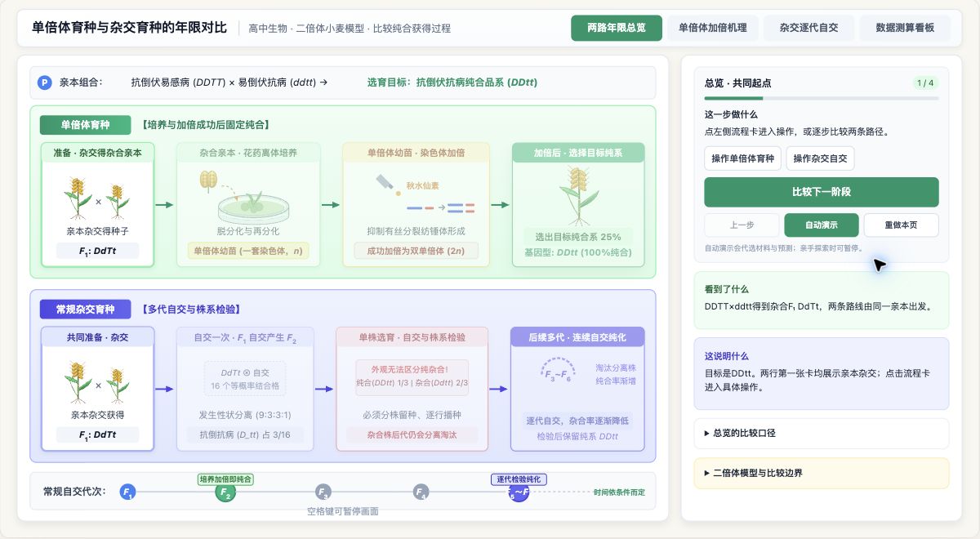Click 1 / 4 step indicator
The width and height of the screenshot is (980, 539).
925,82
